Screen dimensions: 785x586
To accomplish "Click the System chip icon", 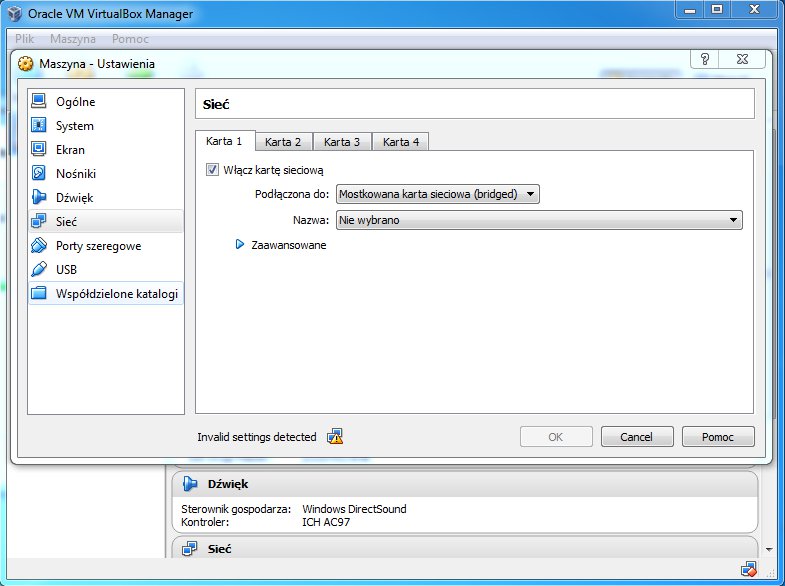I will 39,125.
